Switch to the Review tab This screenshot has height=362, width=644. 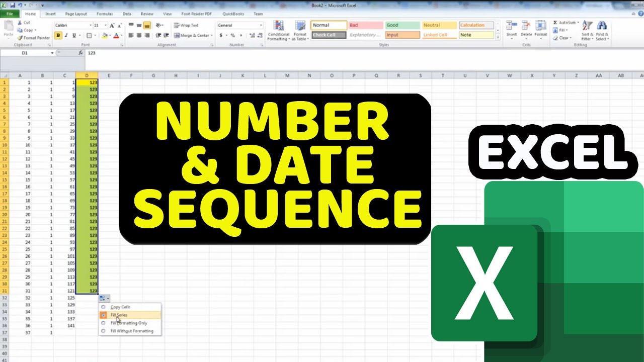[147, 14]
